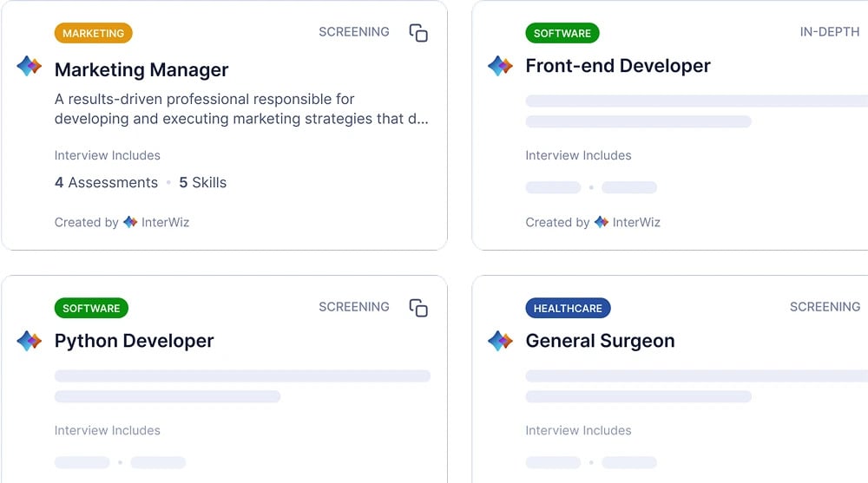Click InterWiz logo beside General Surgeon title
The width and height of the screenshot is (868, 483).
coord(501,341)
